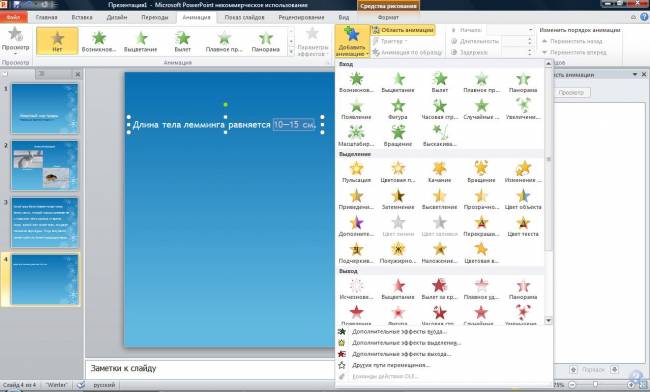Viewport: 650px width, 392px height.
Task: Select the Вылет entrance effect in dropdown
Action: coord(439,82)
